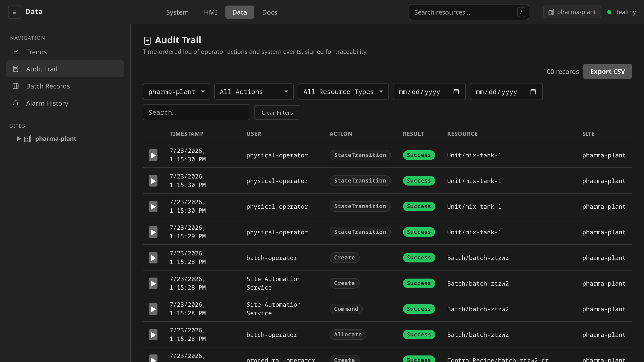Screen dimensions: 644x362
Task: Switch to the System tab
Action: tap(177, 12)
